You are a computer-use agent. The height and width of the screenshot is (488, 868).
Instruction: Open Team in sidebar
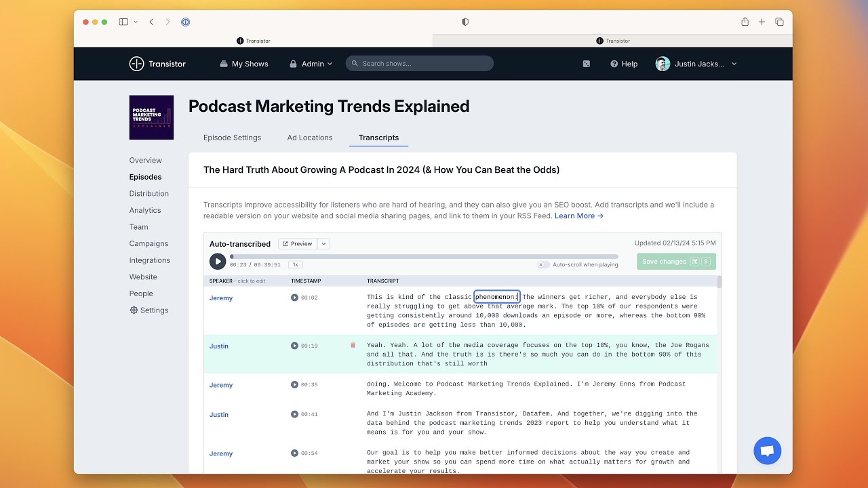139,227
